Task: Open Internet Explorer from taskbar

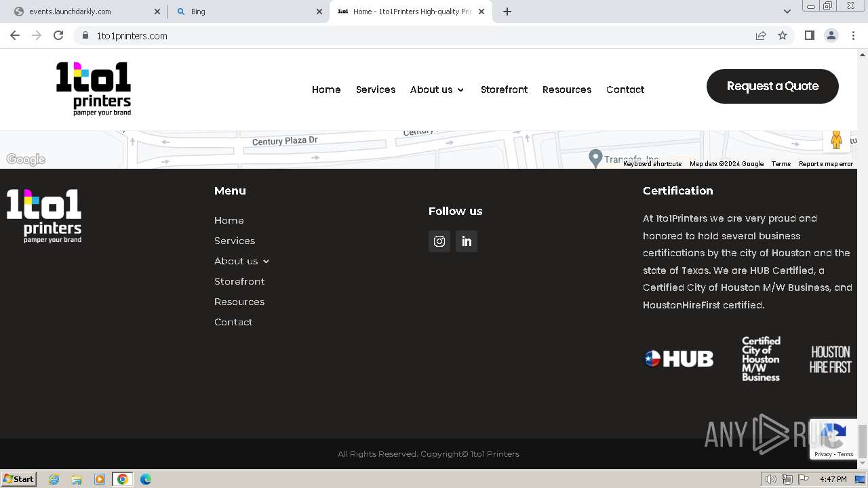Action: tap(54, 479)
